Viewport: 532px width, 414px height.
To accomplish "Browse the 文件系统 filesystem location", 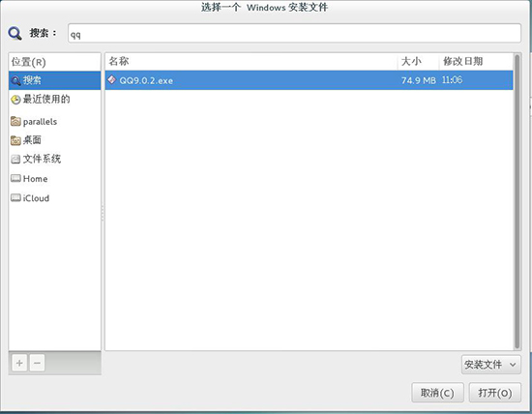I will (x=54, y=159).
